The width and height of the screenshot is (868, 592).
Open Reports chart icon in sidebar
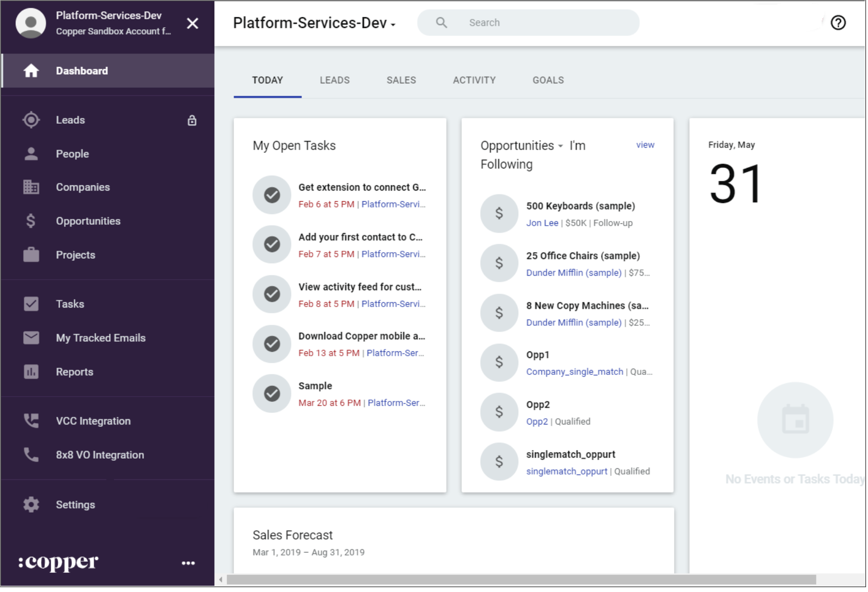click(x=31, y=372)
